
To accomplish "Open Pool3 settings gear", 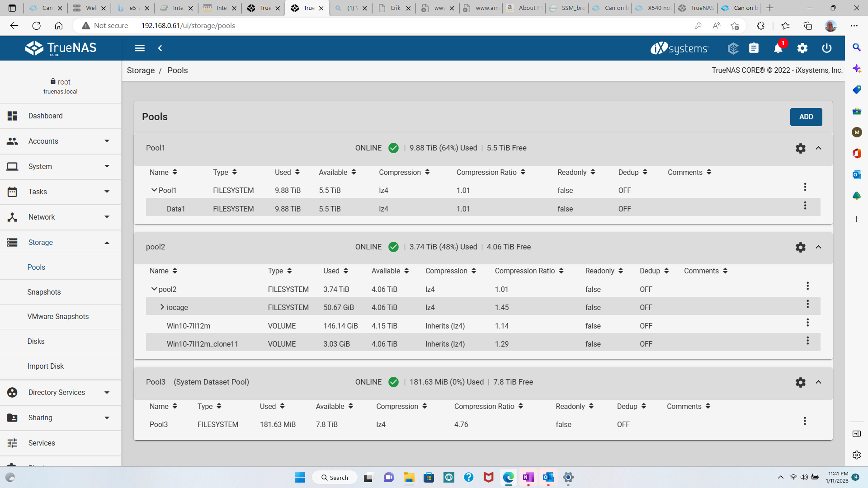I will pos(801,382).
